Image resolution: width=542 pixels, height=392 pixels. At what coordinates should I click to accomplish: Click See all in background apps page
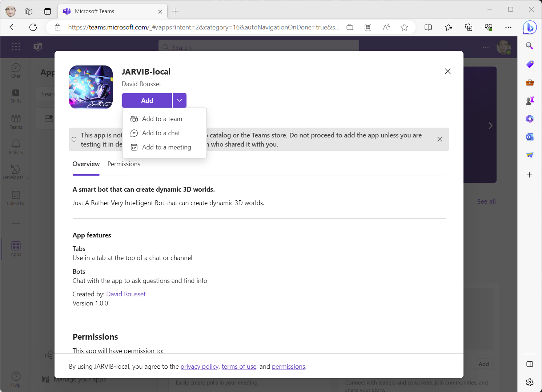[486, 201]
